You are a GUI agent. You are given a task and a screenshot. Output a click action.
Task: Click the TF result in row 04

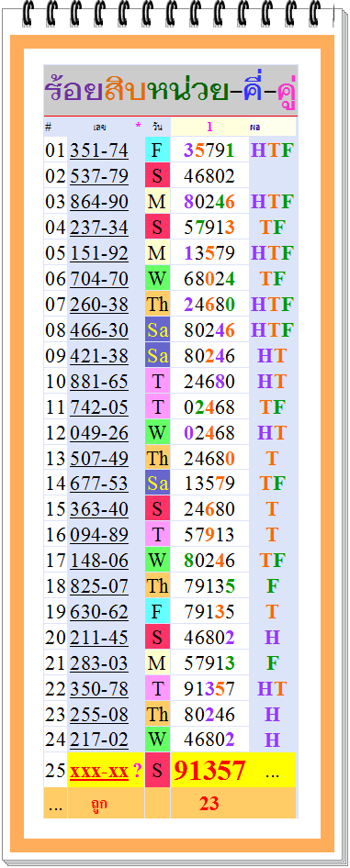pos(272,228)
